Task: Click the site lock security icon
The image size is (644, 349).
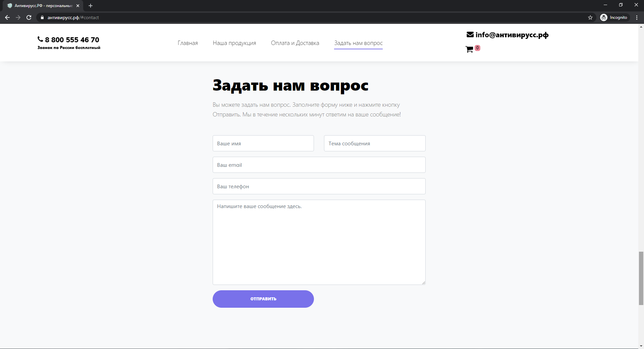Action: (x=42, y=17)
